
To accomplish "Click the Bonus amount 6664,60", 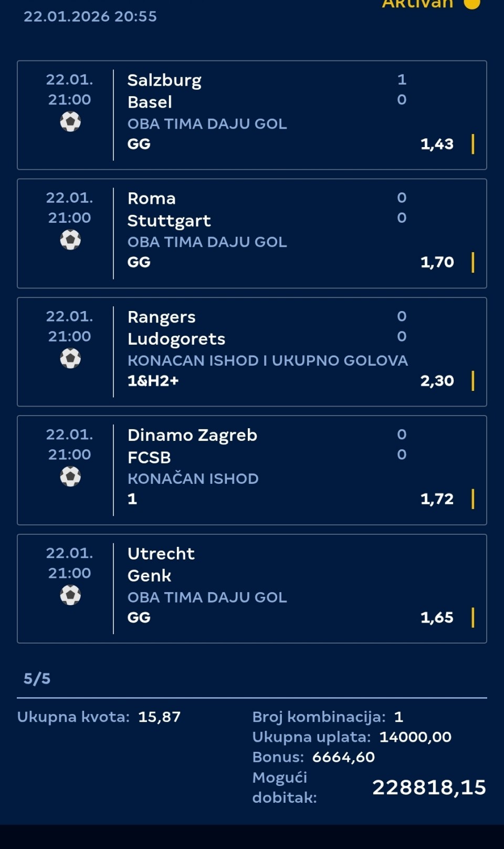I will [x=343, y=757].
